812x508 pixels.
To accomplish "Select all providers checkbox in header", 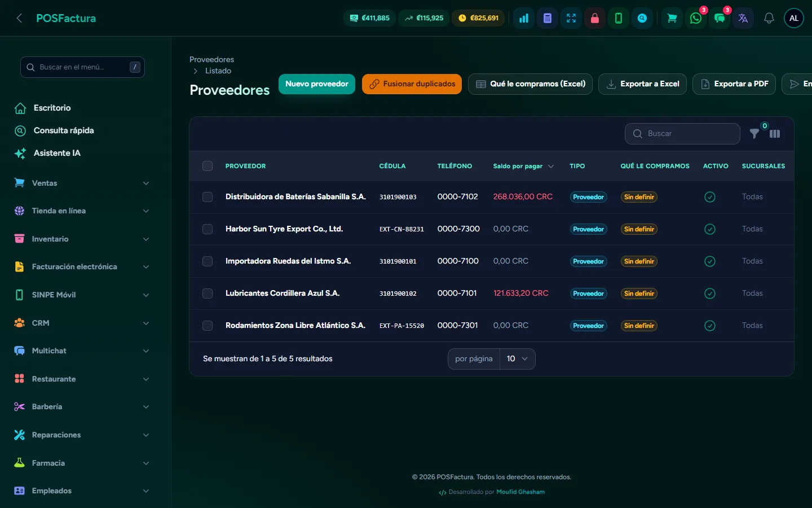I will pos(208,166).
